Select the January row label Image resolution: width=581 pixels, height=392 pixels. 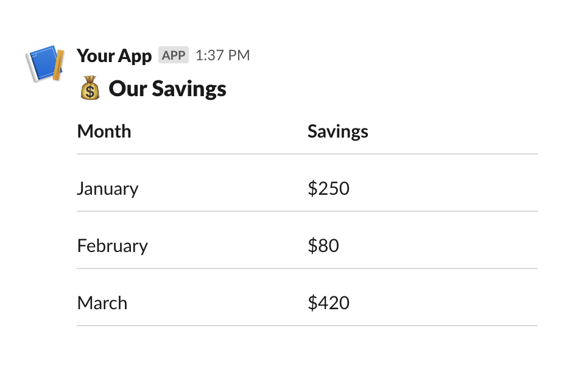pyautogui.click(x=108, y=189)
